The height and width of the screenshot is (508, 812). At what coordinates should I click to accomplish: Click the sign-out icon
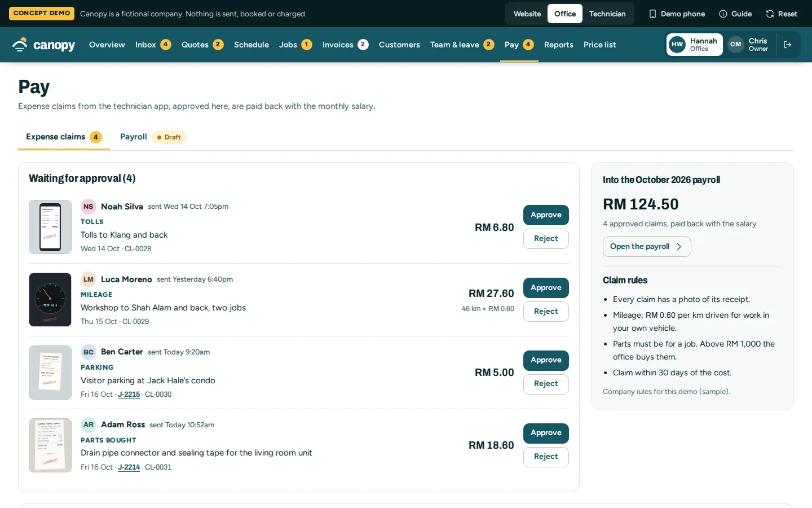pos(788,45)
